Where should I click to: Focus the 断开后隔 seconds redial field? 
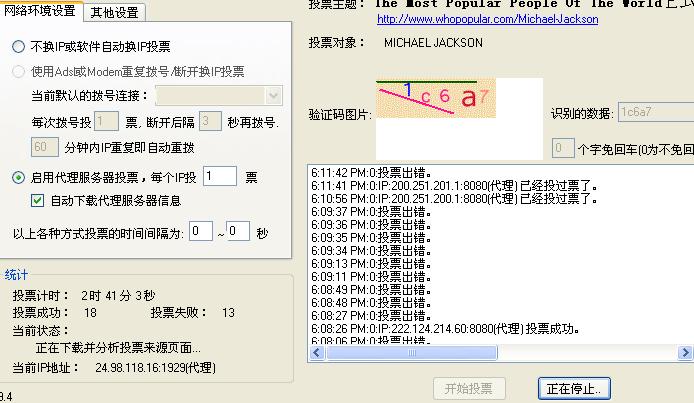(x=209, y=122)
